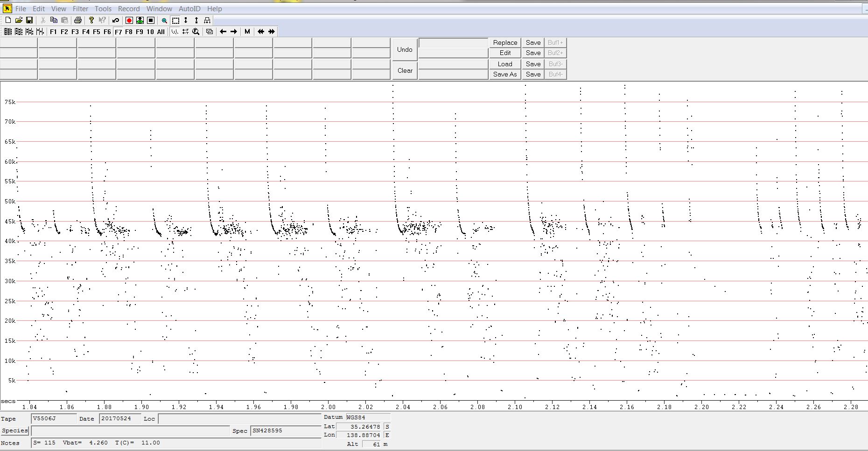Click the Tape input field

(54, 419)
